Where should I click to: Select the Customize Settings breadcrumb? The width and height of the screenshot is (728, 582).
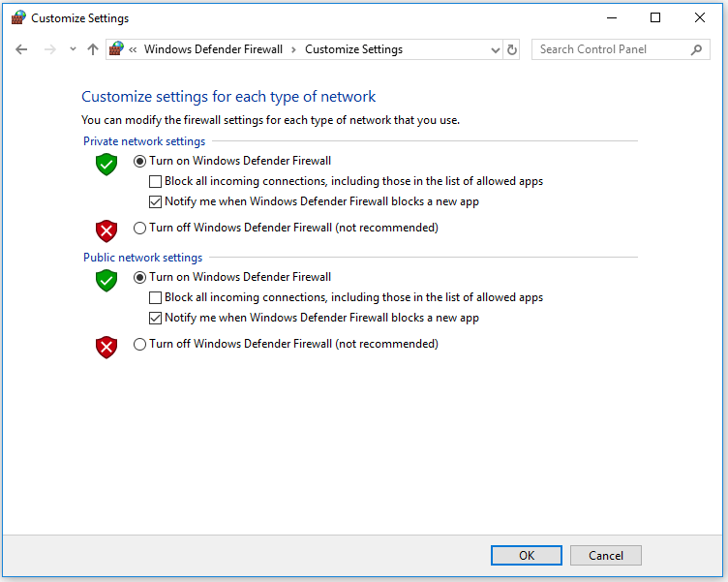coord(353,49)
